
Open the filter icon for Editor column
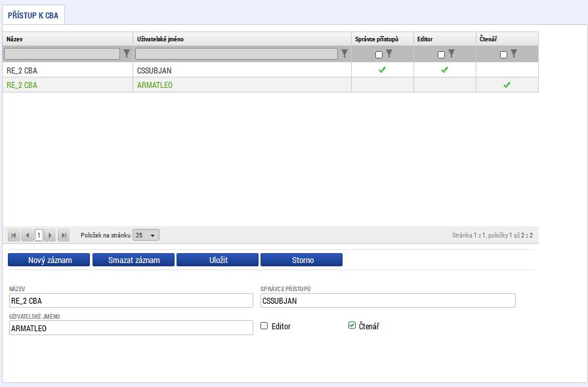pos(451,54)
